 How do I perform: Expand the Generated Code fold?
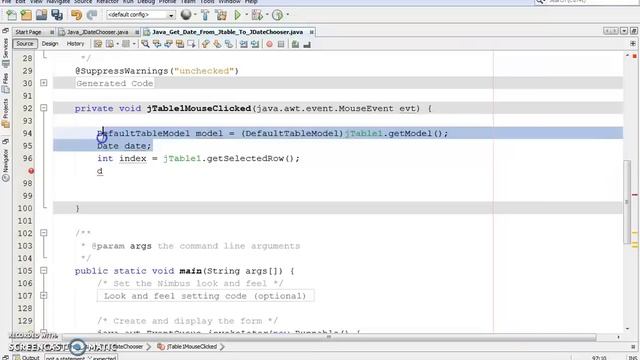44,83
